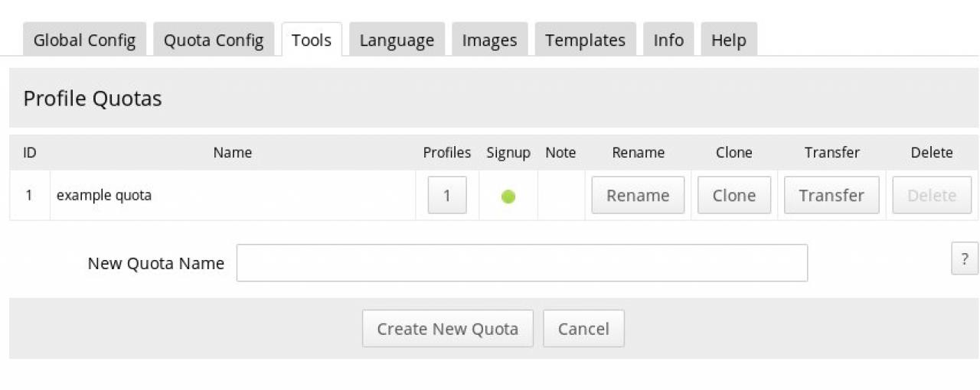Switch to the Quota Config tab
Image resolution: width=980 pixels, height=390 pixels.
point(214,40)
